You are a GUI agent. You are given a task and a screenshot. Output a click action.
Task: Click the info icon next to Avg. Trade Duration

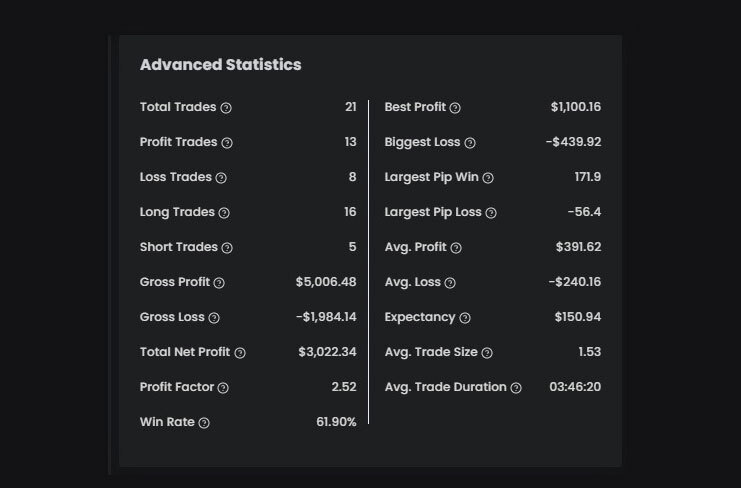[516, 388]
